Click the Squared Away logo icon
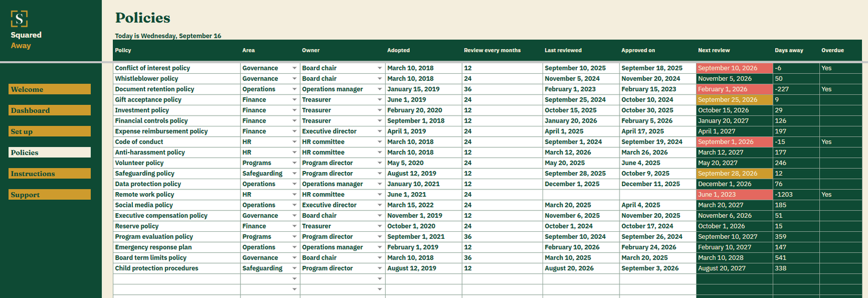Screen dimensions: 868x298 pyautogui.click(x=19, y=19)
